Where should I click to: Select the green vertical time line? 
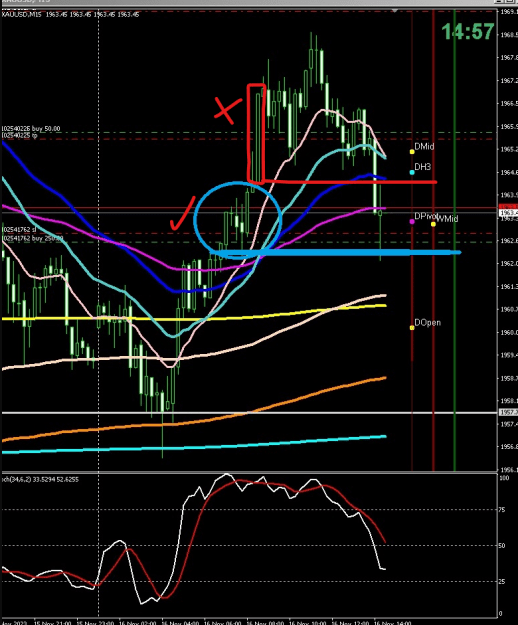455,239
